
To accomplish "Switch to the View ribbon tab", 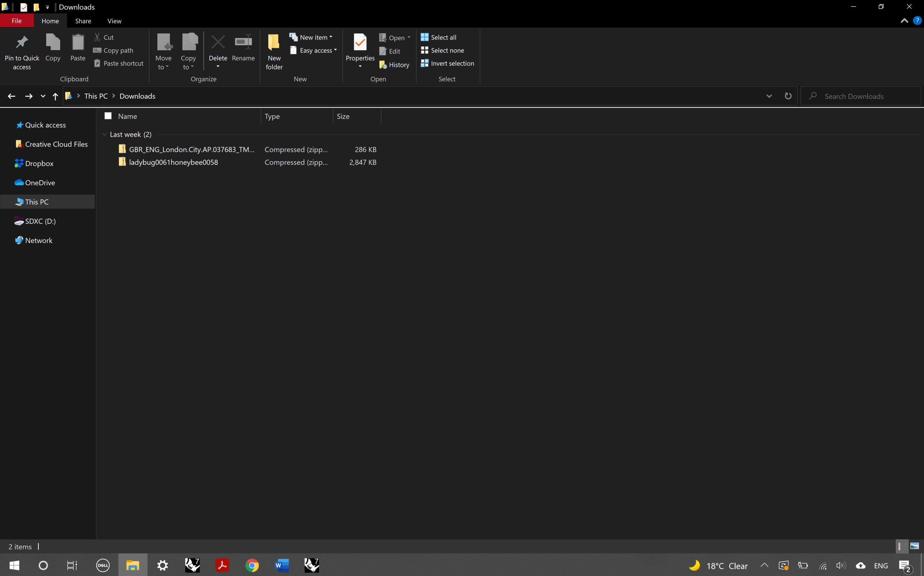I will tap(114, 21).
